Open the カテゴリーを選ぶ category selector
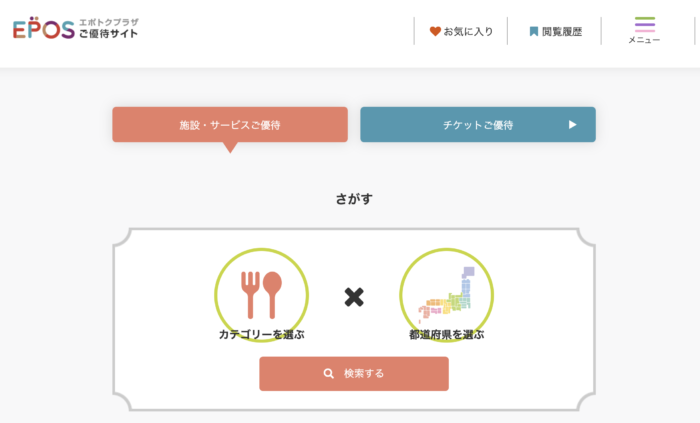Screen dimensions: 700x423 click(262, 334)
